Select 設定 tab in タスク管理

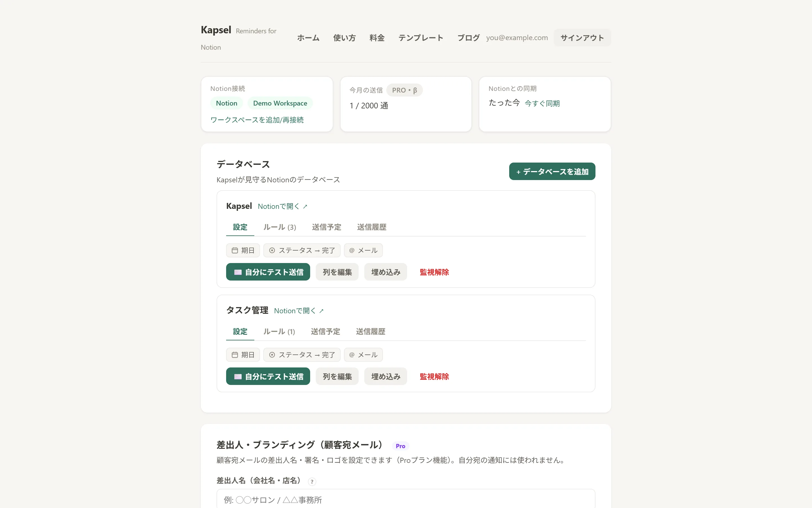[x=240, y=332]
